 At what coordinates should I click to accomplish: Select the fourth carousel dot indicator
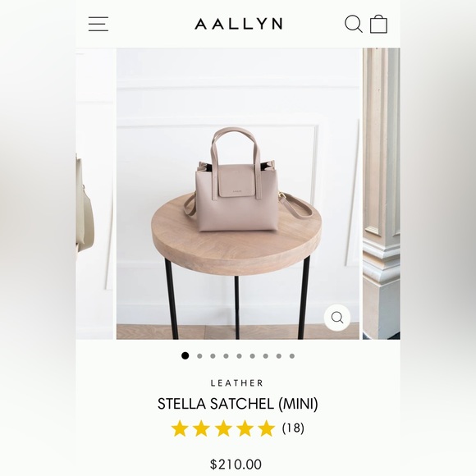[226, 356]
